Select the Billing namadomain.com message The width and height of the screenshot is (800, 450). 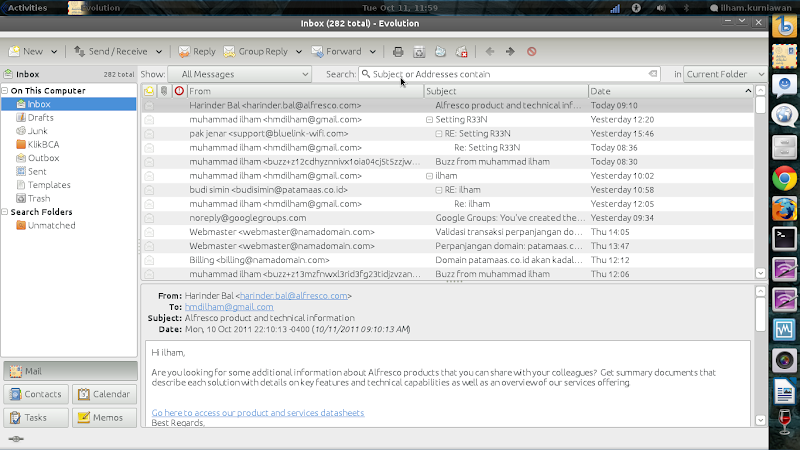pyautogui.click(x=447, y=260)
